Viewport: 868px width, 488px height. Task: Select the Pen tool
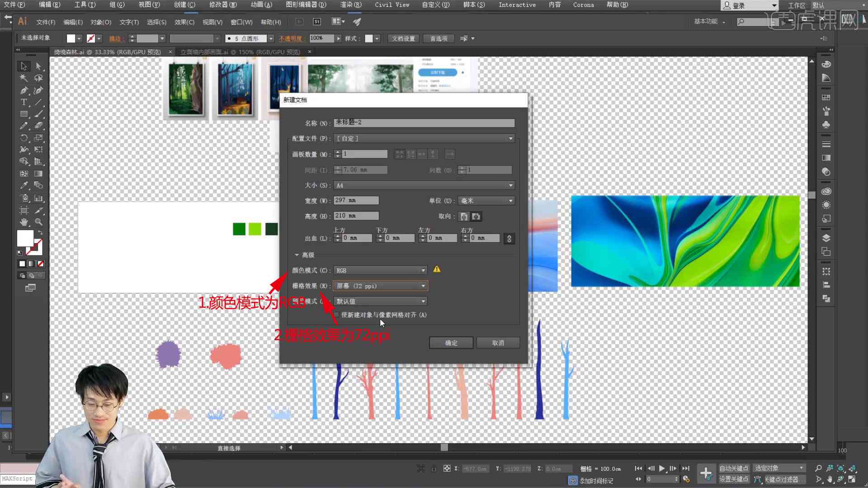pyautogui.click(x=24, y=90)
